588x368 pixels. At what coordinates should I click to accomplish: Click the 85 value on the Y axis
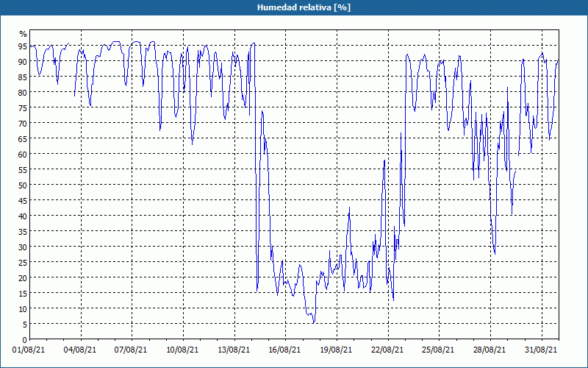coord(23,77)
